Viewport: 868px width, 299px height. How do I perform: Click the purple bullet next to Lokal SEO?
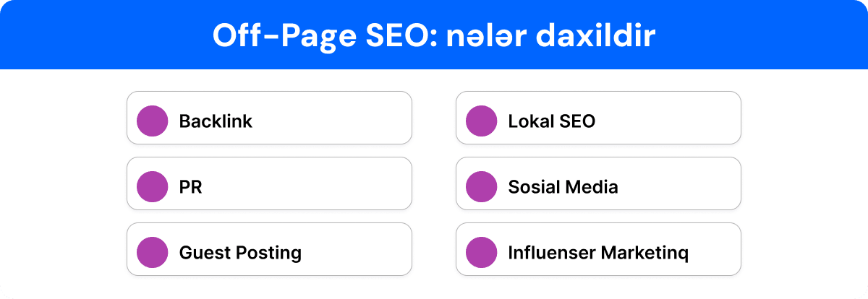[x=481, y=121]
